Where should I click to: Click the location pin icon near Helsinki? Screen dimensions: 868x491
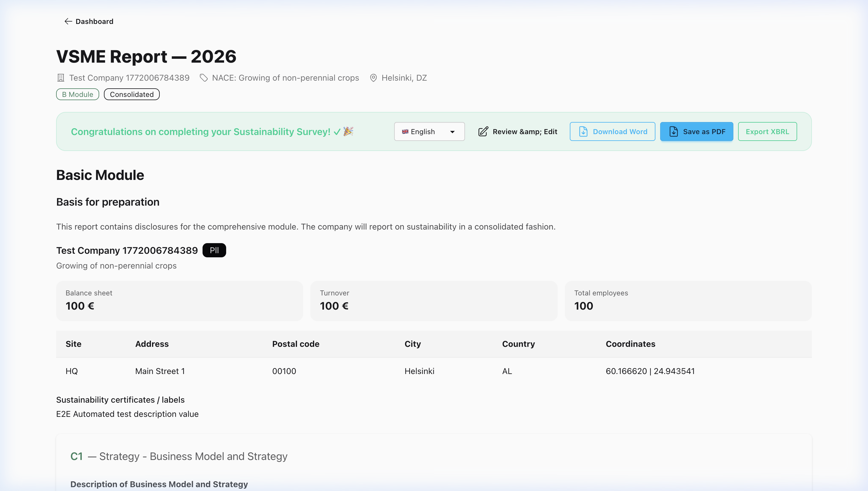(x=373, y=78)
